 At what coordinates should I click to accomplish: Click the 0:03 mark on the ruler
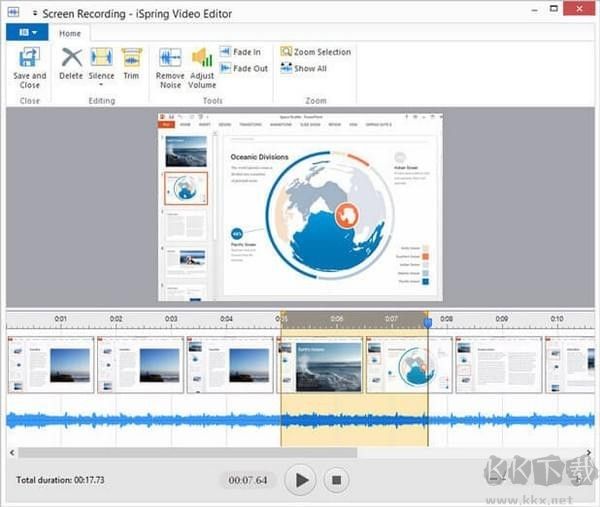pyautogui.click(x=171, y=319)
